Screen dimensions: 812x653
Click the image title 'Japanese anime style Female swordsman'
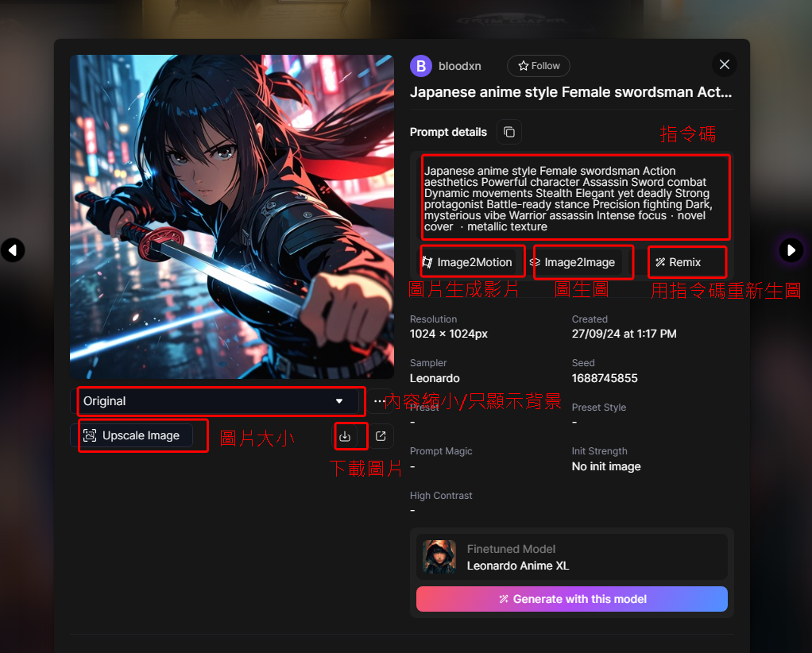click(x=570, y=92)
